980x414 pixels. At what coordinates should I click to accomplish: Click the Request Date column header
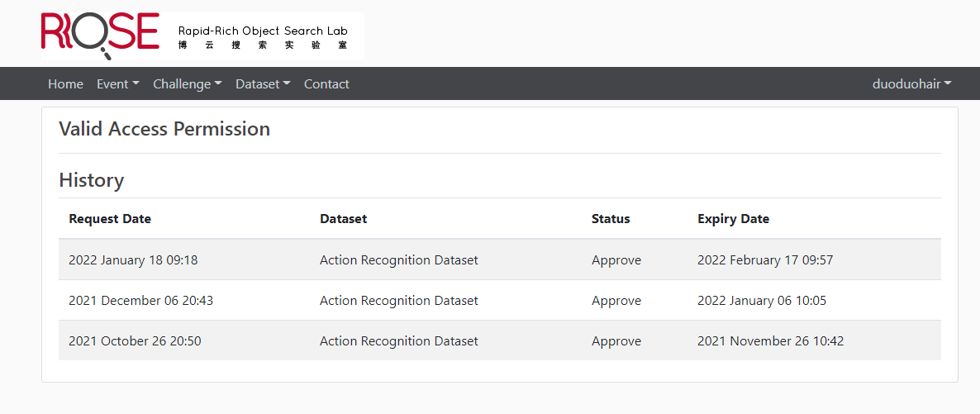(x=110, y=219)
